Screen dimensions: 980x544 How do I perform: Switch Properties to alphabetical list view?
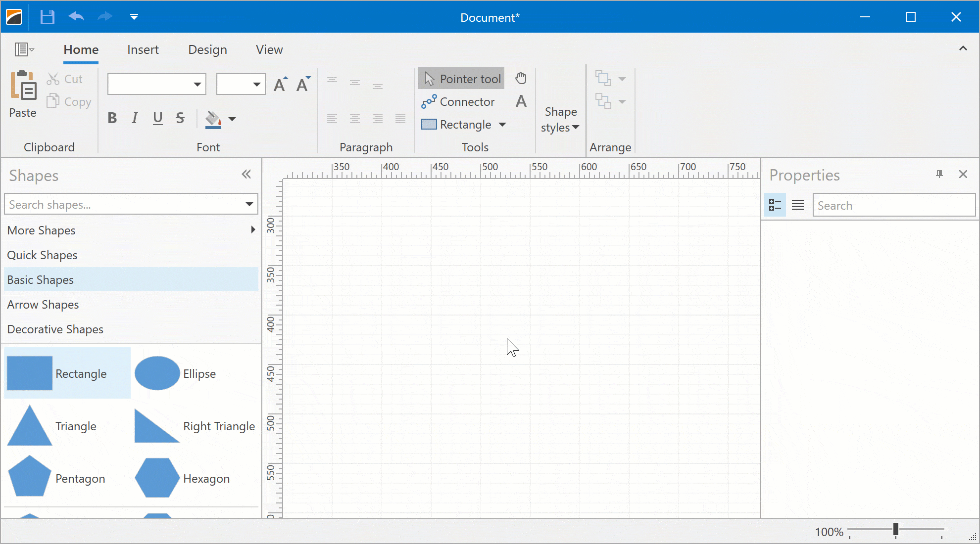(x=797, y=204)
